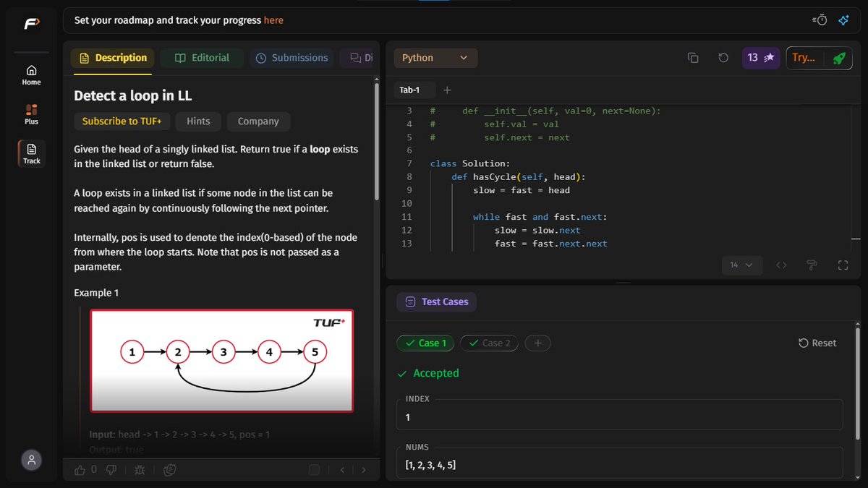Select Case 2 test case
Viewport: 868px width, 488px height.
click(x=489, y=343)
